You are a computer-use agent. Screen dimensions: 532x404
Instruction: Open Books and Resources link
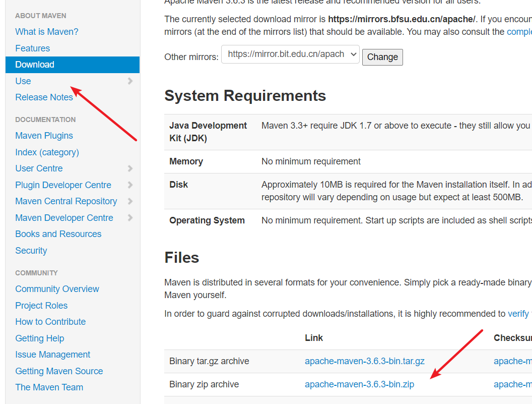(58, 234)
